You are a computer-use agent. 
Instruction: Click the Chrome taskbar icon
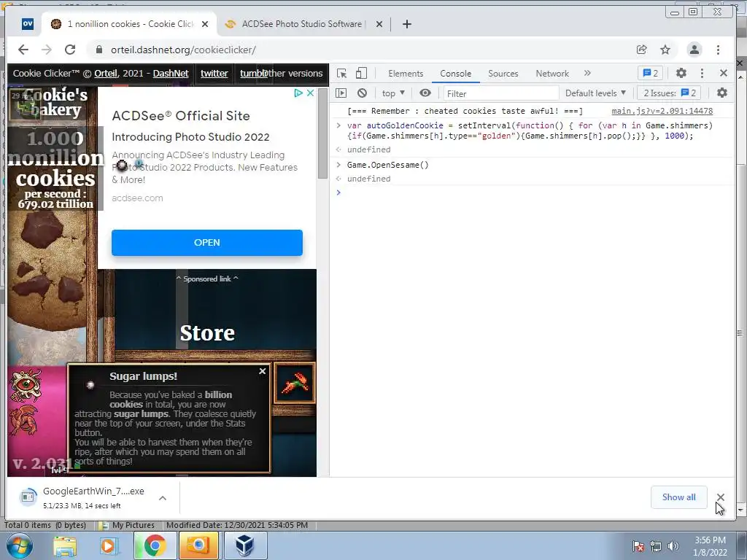point(155,545)
